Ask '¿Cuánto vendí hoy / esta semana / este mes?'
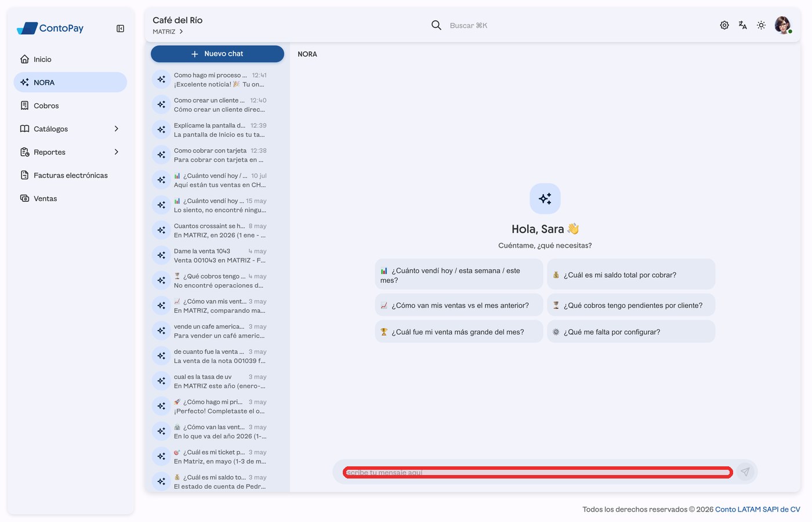 pos(459,275)
